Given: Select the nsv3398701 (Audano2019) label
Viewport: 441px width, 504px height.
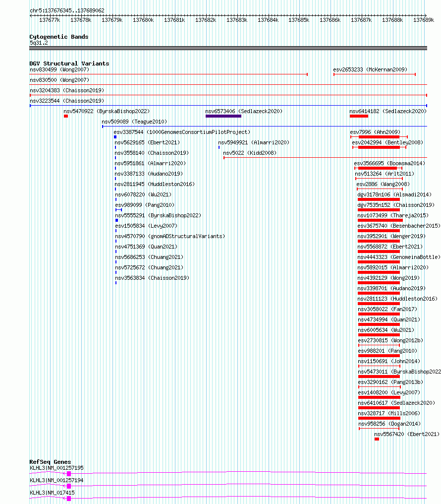Looking at the screenshot, I should coord(391,288).
